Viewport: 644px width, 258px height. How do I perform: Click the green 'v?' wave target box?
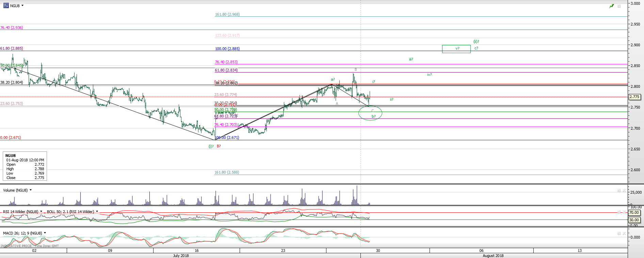[x=456, y=49]
